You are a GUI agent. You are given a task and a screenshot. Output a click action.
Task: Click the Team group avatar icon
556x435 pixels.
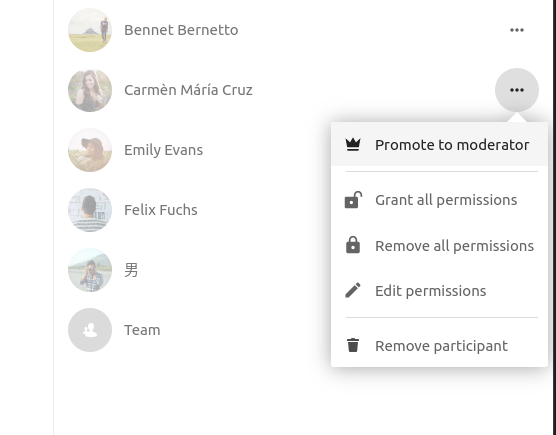tap(90, 330)
